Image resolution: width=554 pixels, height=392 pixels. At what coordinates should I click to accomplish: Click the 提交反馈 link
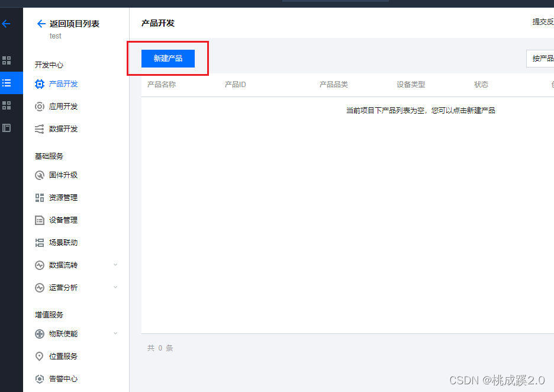[543, 21]
